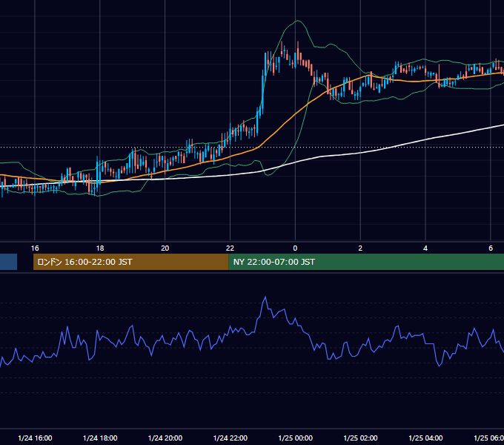504x445 pixels.
Task: Click the upper Bollinger band peak near midnight
Action: pyautogui.click(x=298, y=21)
